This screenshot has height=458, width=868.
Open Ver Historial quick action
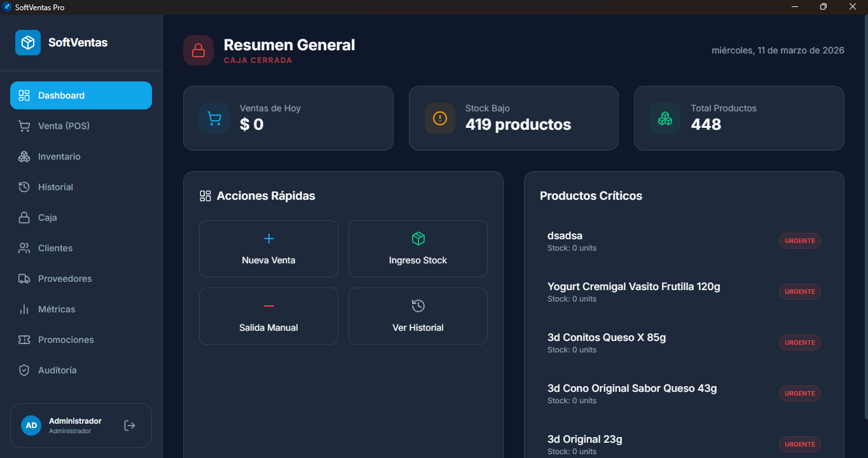tap(417, 316)
